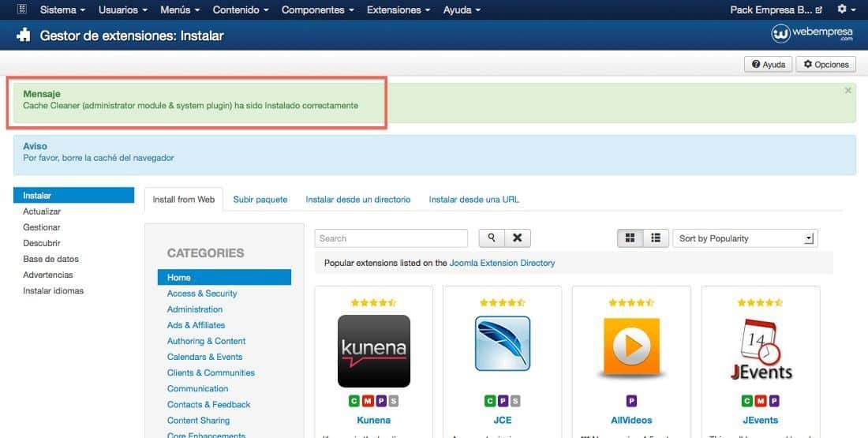This screenshot has height=438, width=868.
Task: Click AllVideos' purple P plugin badge
Action: click(631, 401)
